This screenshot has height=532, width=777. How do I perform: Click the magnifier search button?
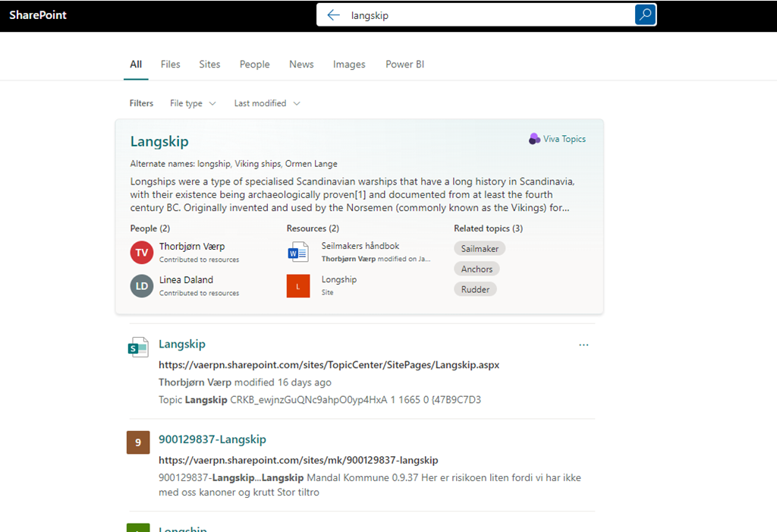click(x=645, y=15)
